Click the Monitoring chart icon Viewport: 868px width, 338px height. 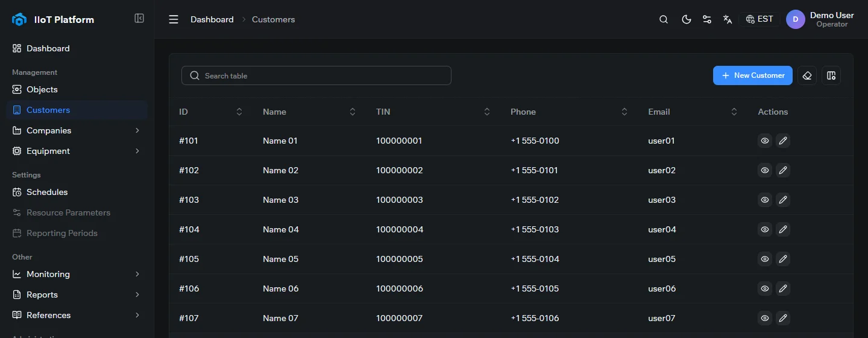[17, 274]
